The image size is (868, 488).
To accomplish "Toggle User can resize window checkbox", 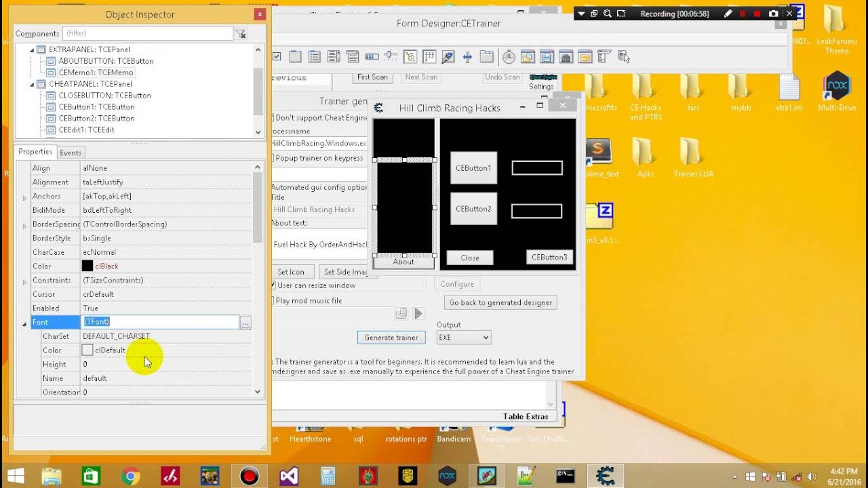I will (x=273, y=285).
